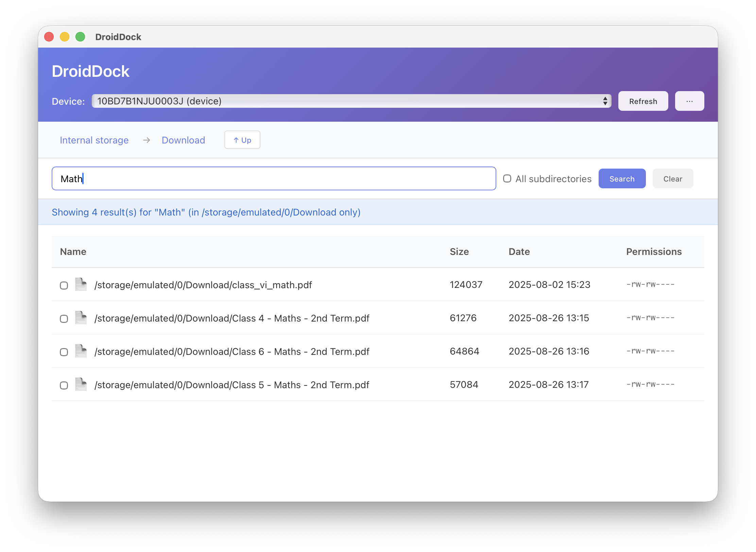Click the Date column header
The width and height of the screenshot is (756, 552).
[x=519, y=252]
